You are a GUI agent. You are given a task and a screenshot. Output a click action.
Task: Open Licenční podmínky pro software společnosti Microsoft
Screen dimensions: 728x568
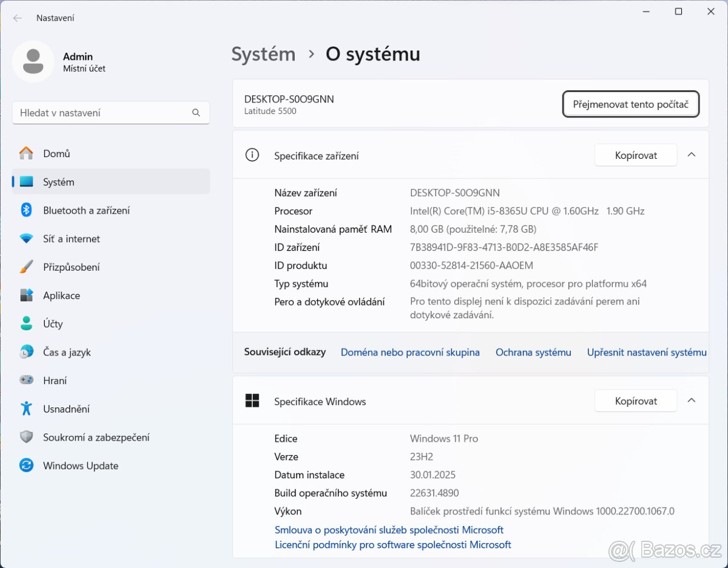click(x=393, y=544)
